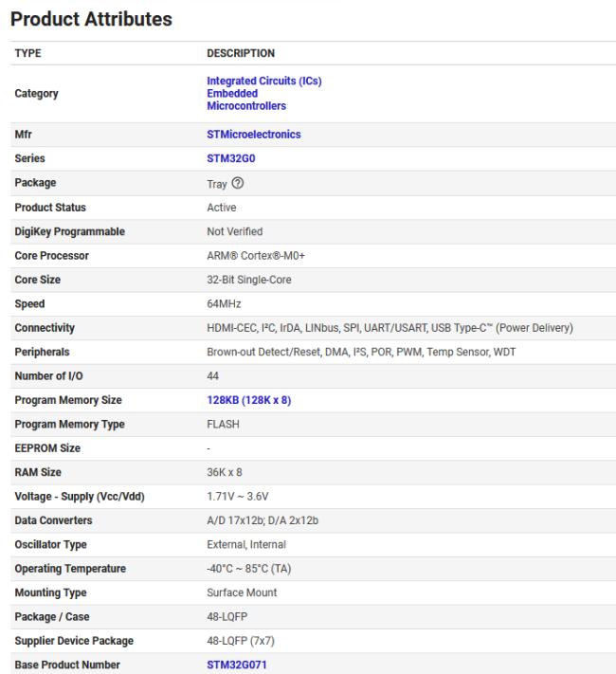This screenshot has width=616, height=674.
Task: Visit the STMicroelectronics manufacturer link
Action: tap(253, 135)
